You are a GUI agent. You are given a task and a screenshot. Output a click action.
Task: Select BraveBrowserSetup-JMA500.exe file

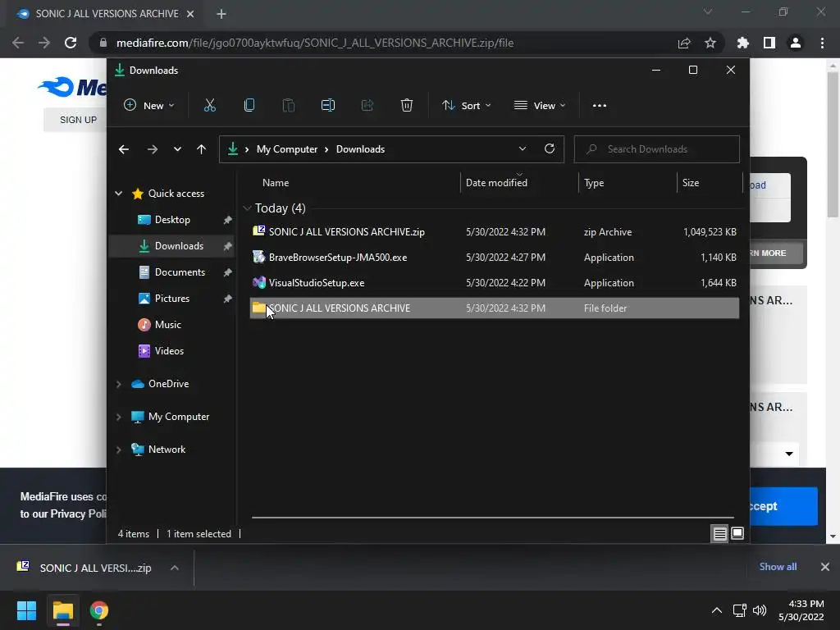click(x=494, y=258)
